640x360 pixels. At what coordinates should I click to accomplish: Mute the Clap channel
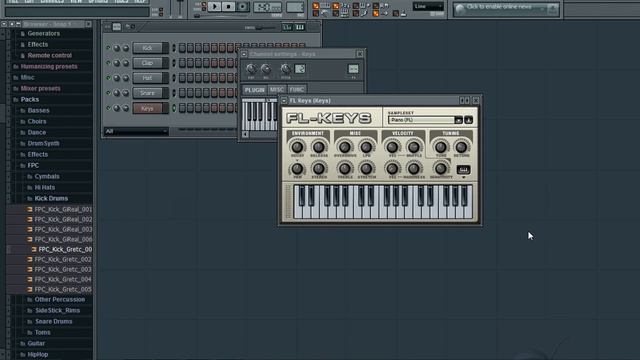108,63
